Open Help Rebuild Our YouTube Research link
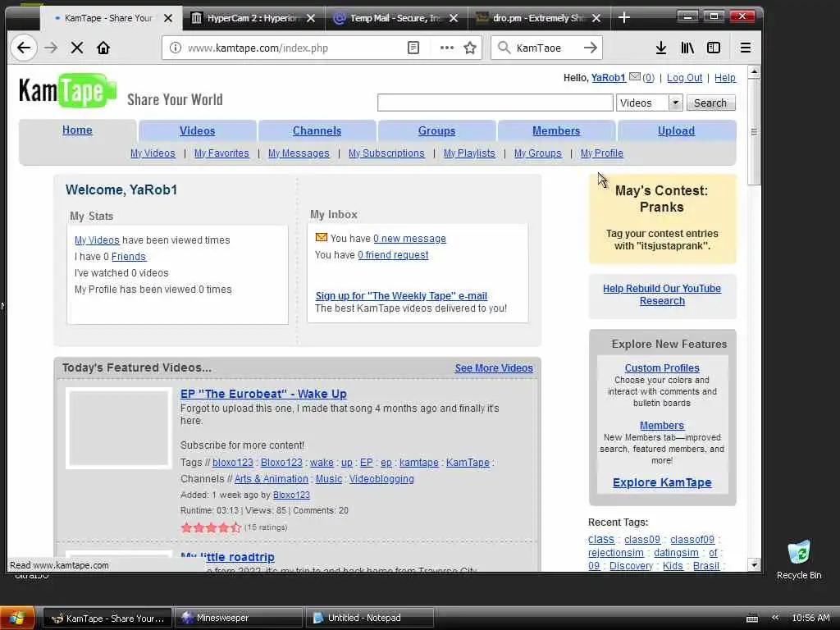This screenshot has height=630, width=840. (x=662, y=294)
